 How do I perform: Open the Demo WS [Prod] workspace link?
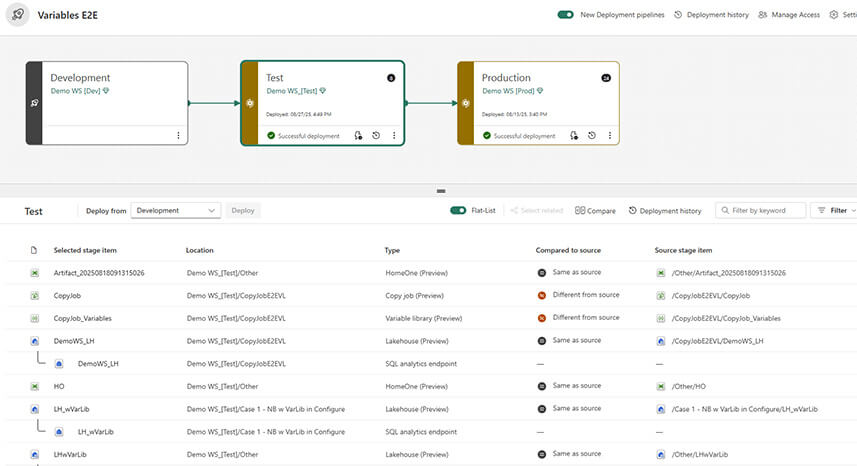pyautogui.click(x=510, y=91)
